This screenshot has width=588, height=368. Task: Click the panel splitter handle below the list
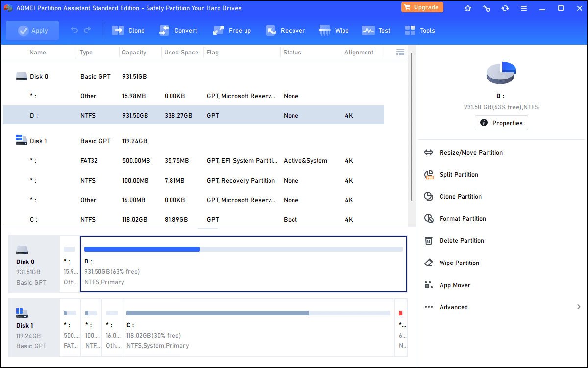(x=208, y=228)
